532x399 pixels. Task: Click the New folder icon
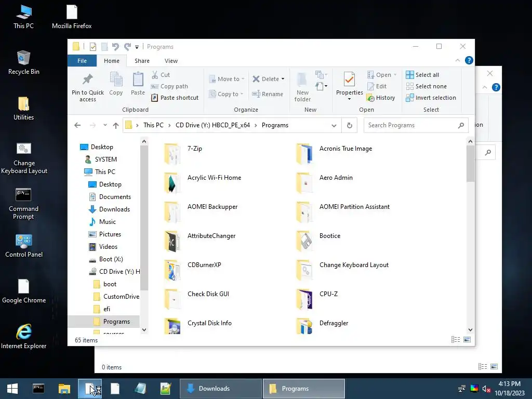coord(302,80)
